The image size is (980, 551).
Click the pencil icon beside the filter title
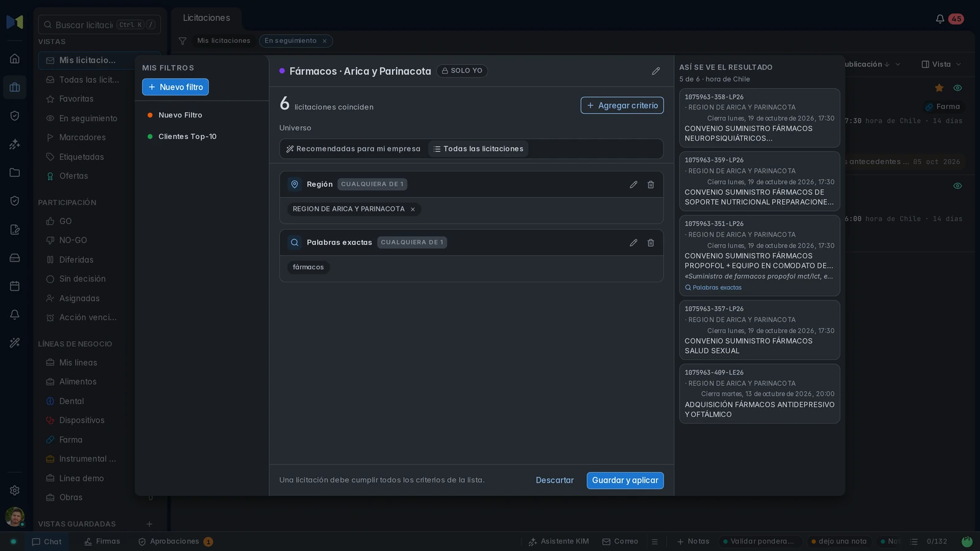656,71
